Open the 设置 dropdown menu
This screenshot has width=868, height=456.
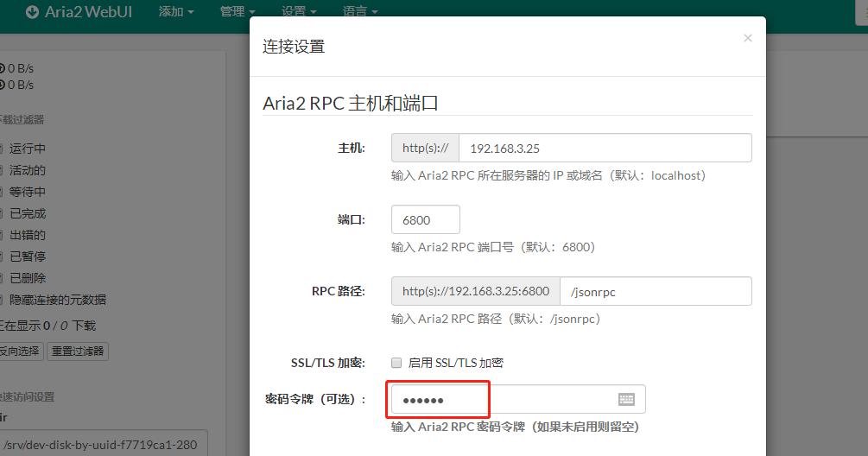(x=298, y=11)
